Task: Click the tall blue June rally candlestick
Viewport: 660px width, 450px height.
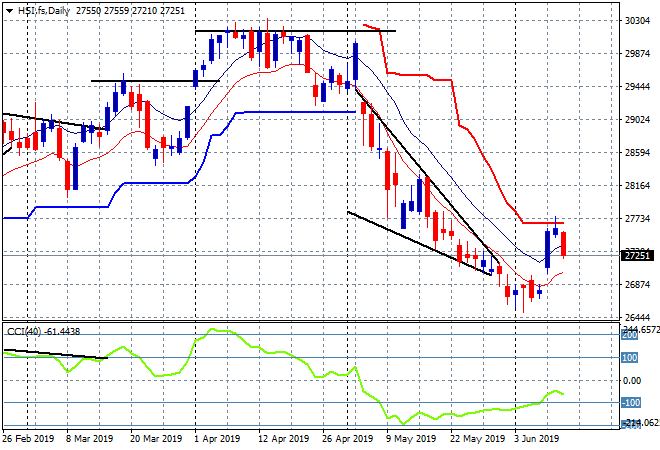Action: [547, 249]
